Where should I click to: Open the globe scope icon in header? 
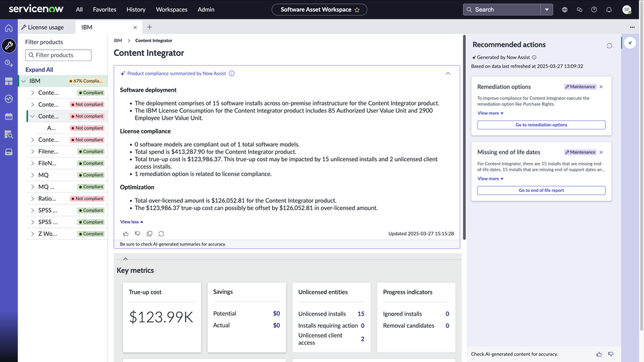(x=565, y=10)
